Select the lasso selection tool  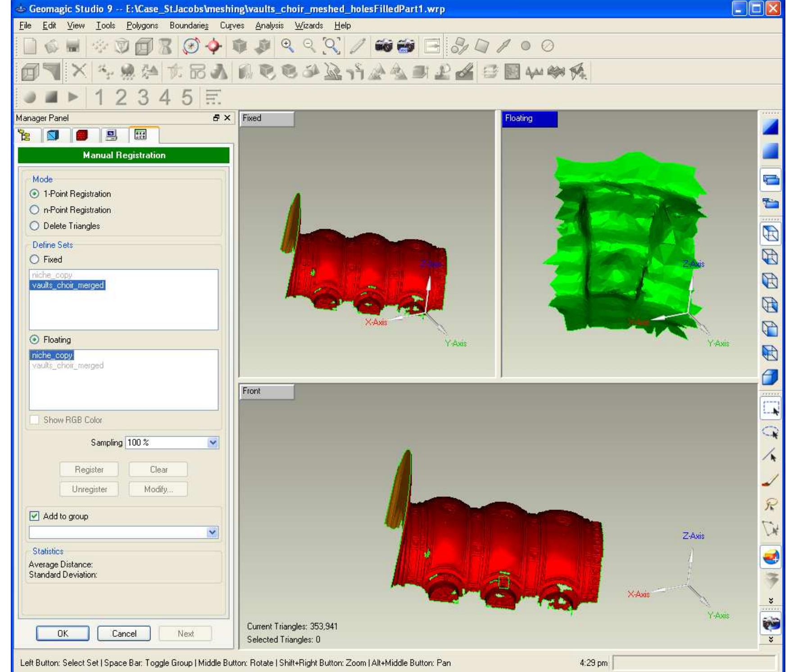point(771,432)
